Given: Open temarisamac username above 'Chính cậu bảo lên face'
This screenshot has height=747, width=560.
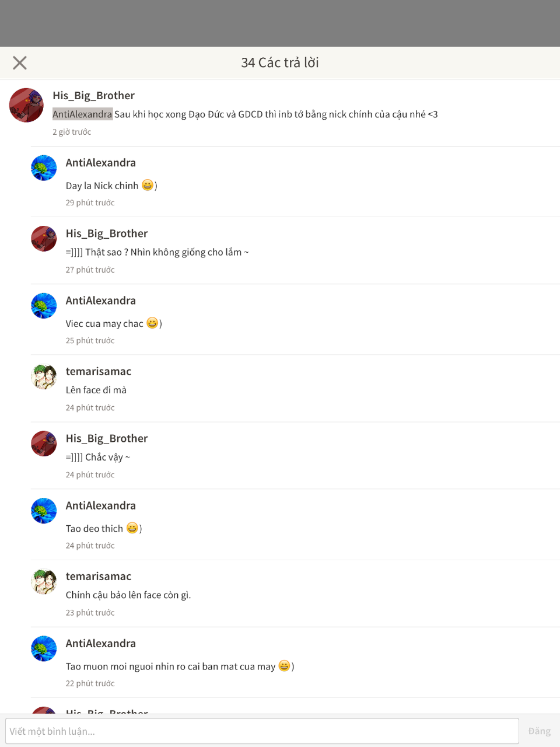Looking at the screenshot, I should pyautogui.click(x=99, y=576).
